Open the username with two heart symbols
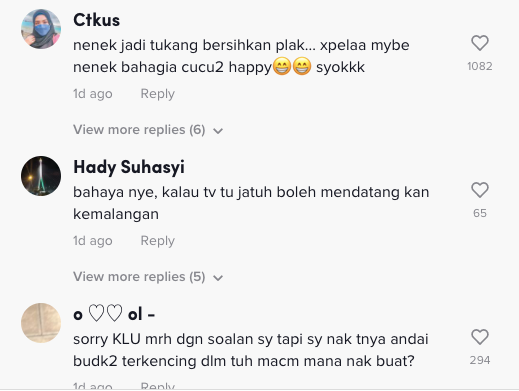Screen dimensions: 519x391 pos(114,314)
